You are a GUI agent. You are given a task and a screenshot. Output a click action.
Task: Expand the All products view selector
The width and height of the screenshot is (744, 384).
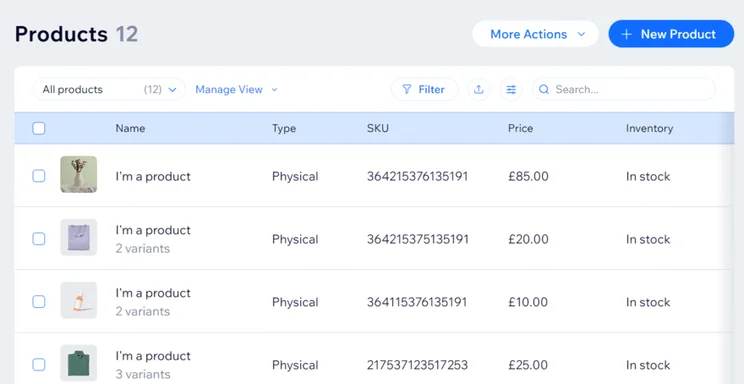point(109,89)
